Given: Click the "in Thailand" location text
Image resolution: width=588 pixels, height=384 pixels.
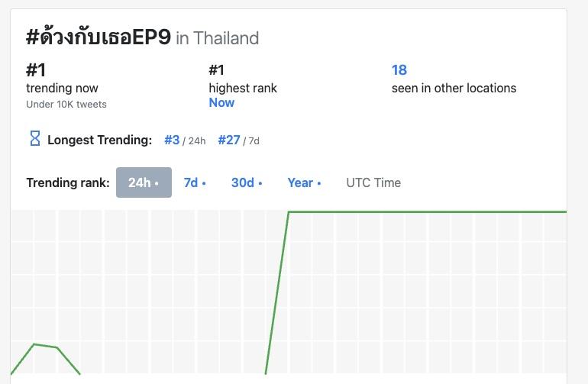Looking at the screenshot, I should 218,38.
